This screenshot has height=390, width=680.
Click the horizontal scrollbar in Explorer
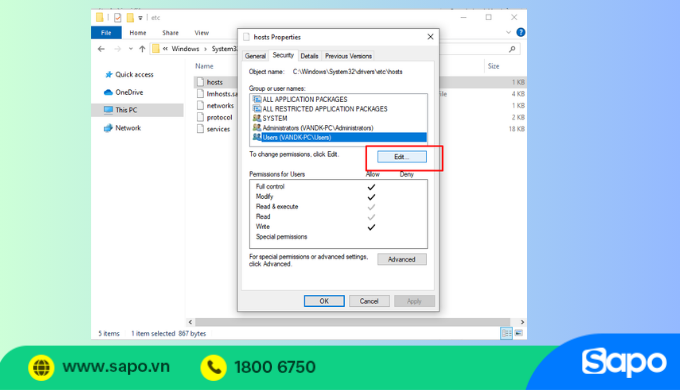[x=352, y=322]
